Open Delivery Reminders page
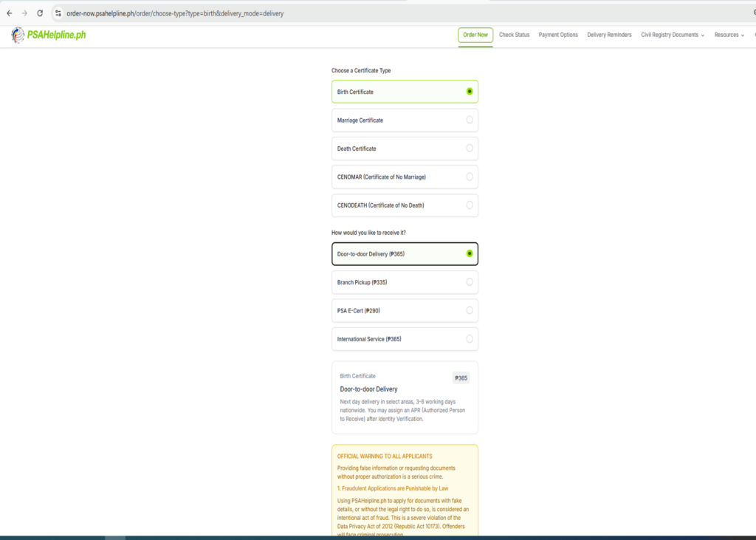Screen dimensions: 756x540 point(609,35)
